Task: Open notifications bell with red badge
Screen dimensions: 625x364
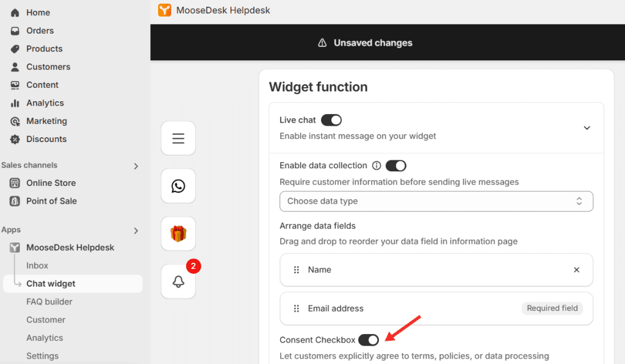Action: coord(178,281)
